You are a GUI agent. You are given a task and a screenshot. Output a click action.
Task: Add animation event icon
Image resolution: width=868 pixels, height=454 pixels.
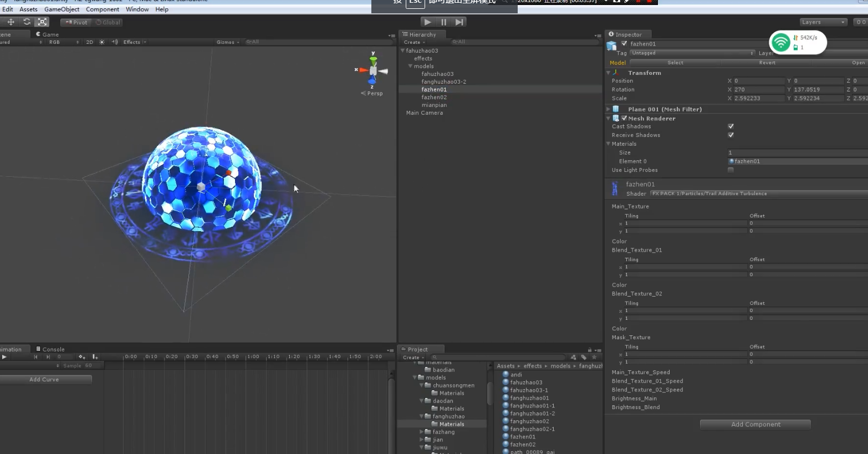coord(95,357)
